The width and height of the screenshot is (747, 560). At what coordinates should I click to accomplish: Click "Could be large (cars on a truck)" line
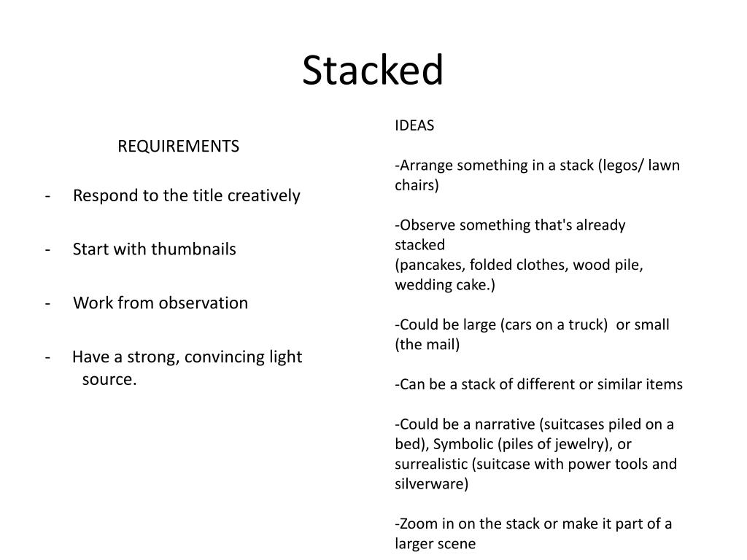tap(502, 324)
